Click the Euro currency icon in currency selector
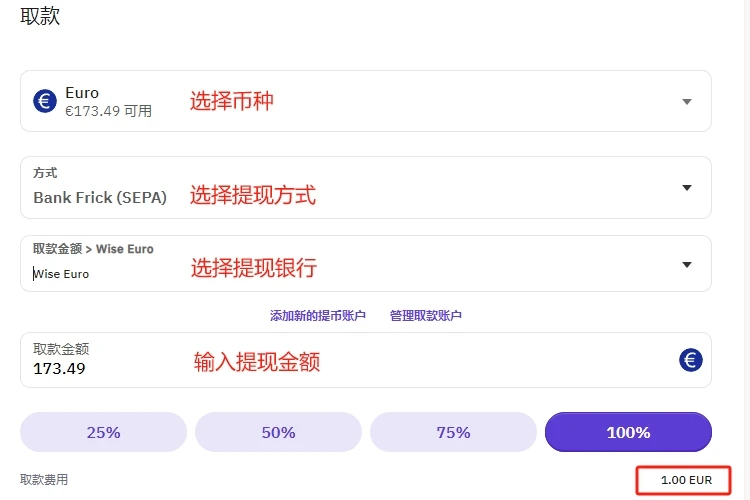Image resolution: width=750 pixels, height=500 pixels. pyautogui.click(x=45, y=101)
